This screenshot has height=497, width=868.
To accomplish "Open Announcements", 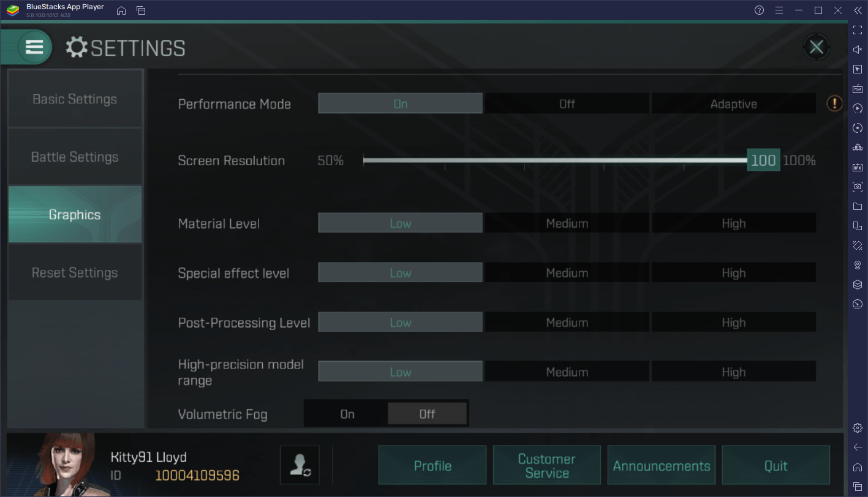I will [661, 466].
